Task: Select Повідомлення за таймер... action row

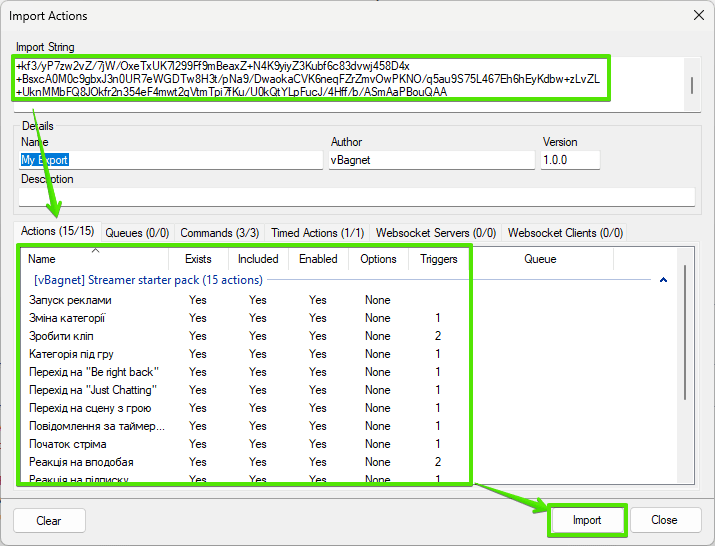Action: pyautogui.click(x=349, y=426)
